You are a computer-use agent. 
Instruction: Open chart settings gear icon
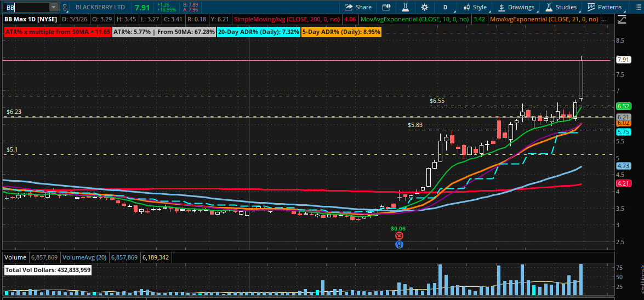pyautogui.click(x=425, y=7)
